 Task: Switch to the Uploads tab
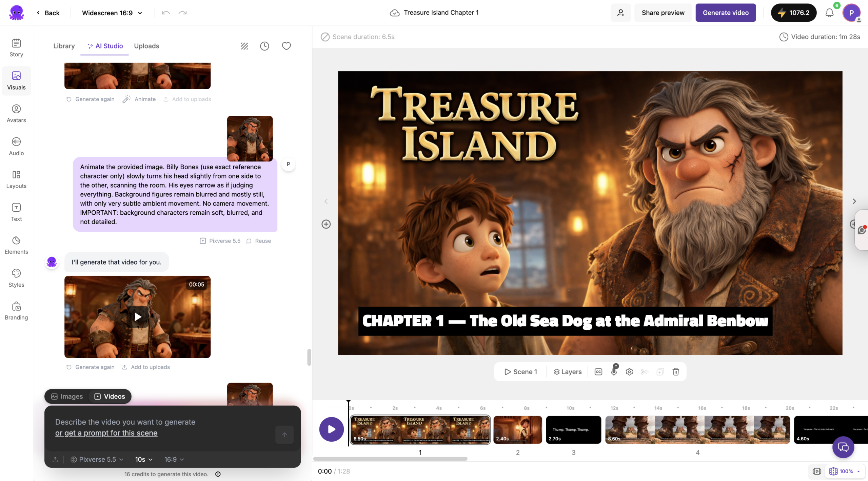coord(146,46)
